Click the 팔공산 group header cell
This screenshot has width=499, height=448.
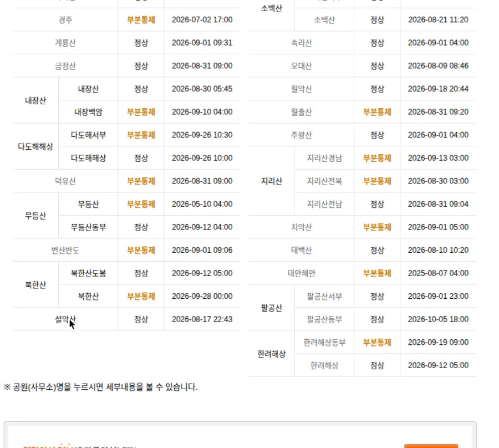coord(272,308)
